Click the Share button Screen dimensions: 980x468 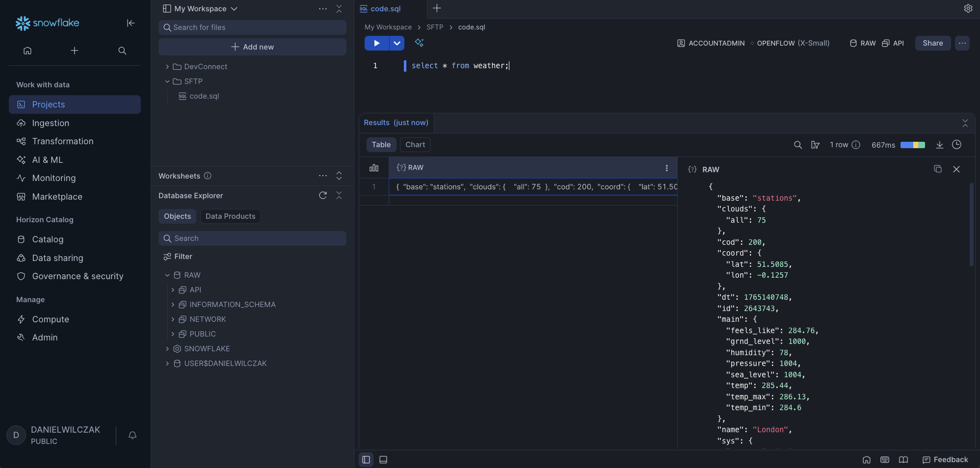pyautogui.click(x=932, y=43)
